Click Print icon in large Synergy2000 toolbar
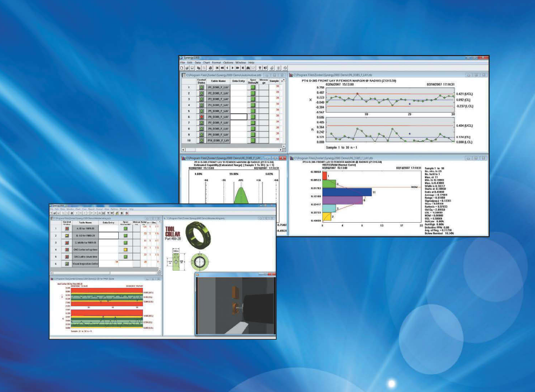535x392 pixels. click(210, 68)
